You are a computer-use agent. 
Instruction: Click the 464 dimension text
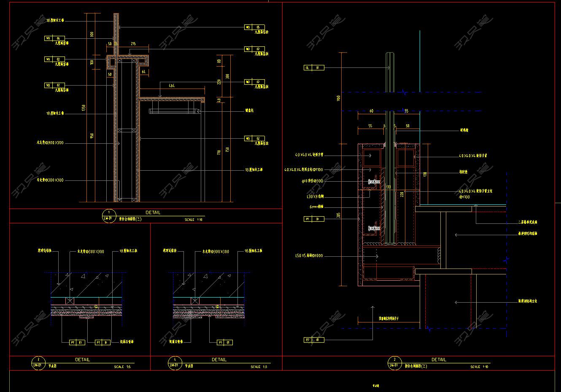click(171, 86)
